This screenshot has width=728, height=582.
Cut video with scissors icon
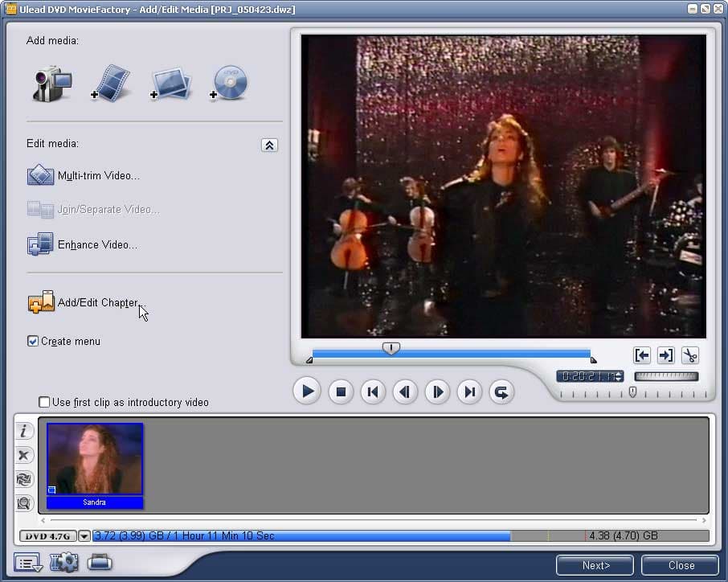690,356
